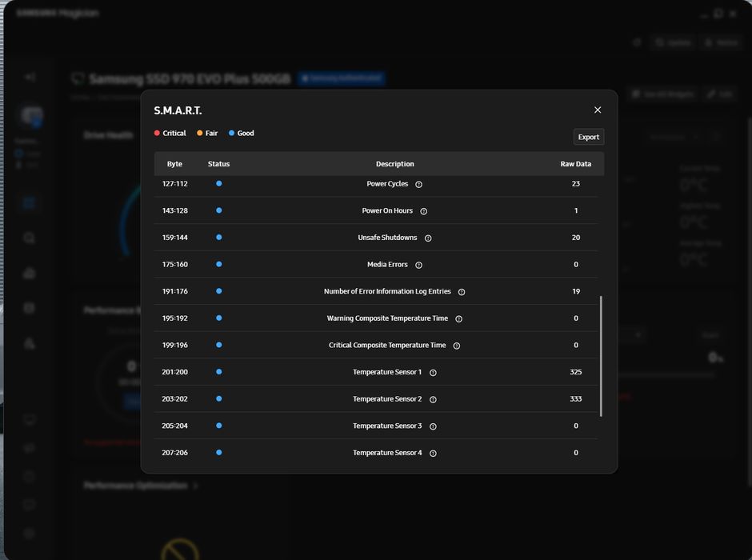Click the status dot for Media Errors

point(218,264)
